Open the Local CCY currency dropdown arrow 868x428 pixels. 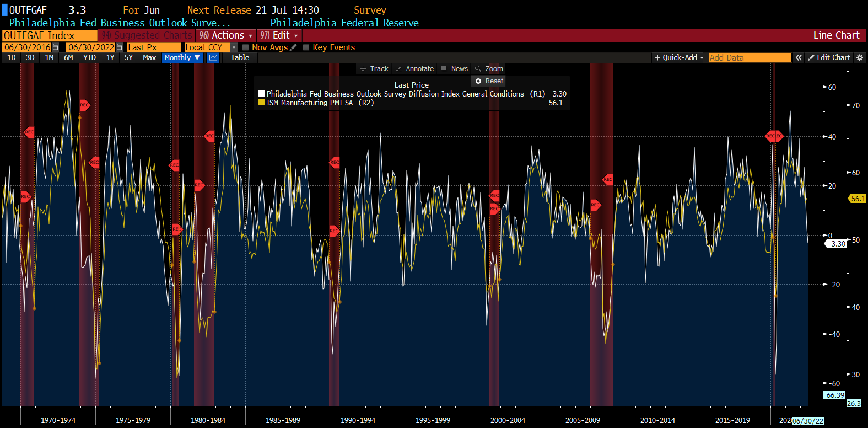(234, 47)
